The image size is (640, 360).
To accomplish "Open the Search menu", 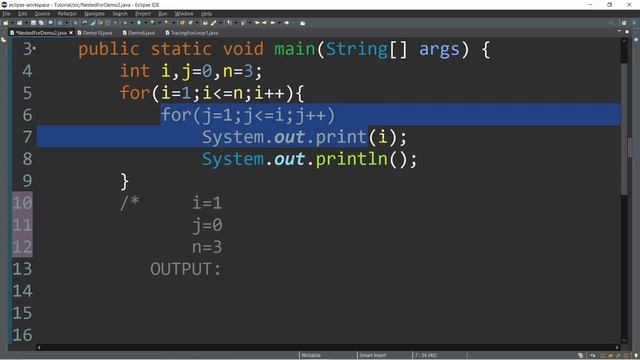I will (120, 14).
